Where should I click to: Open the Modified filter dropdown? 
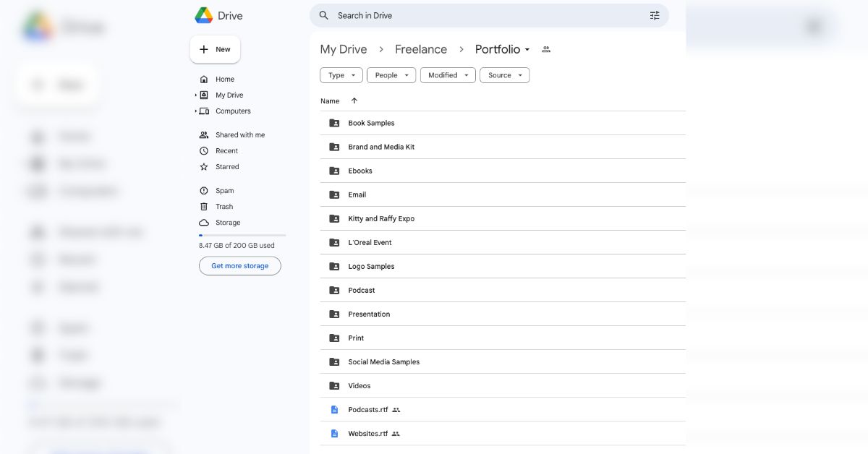pos(447,74)
